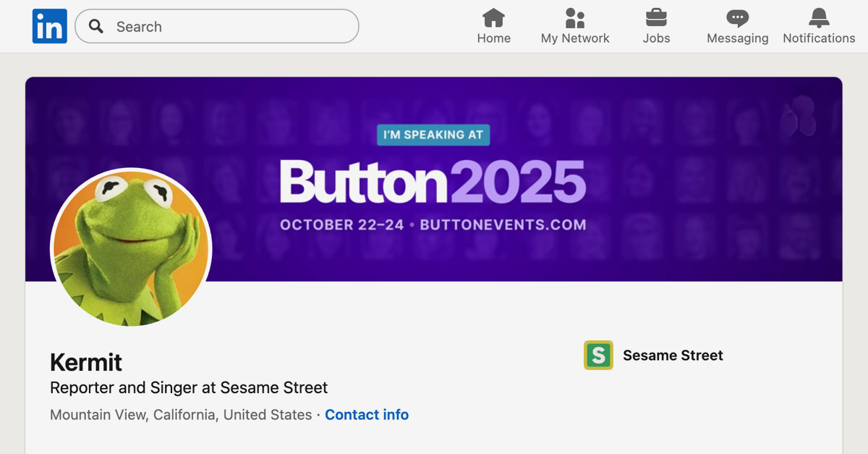Viewport: 868px width, 454px height.
Task: Click the Sesame Street green S logo
Action: [598, 356]
